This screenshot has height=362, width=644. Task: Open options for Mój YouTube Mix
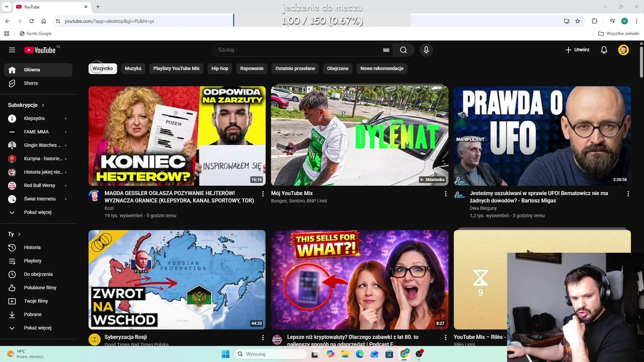coord(445,194)
